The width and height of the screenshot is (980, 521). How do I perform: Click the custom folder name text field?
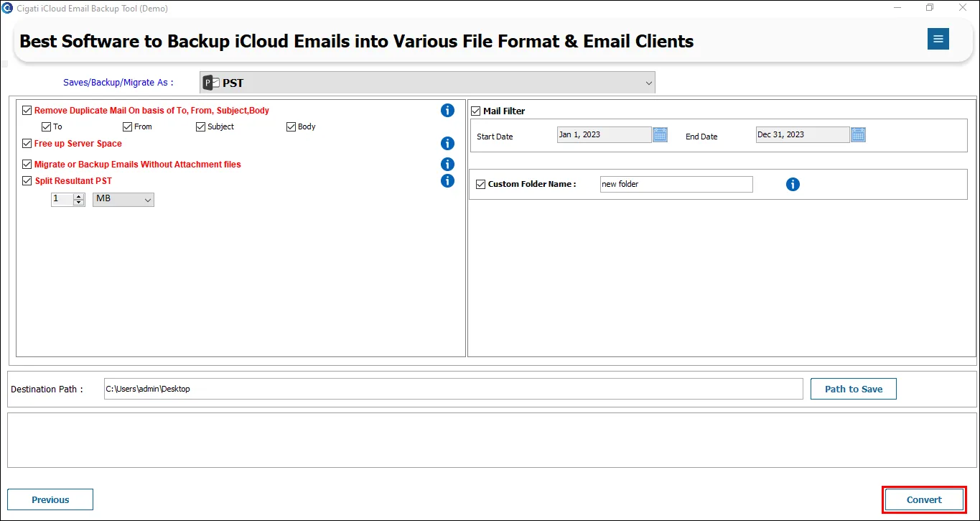point(676,184)
